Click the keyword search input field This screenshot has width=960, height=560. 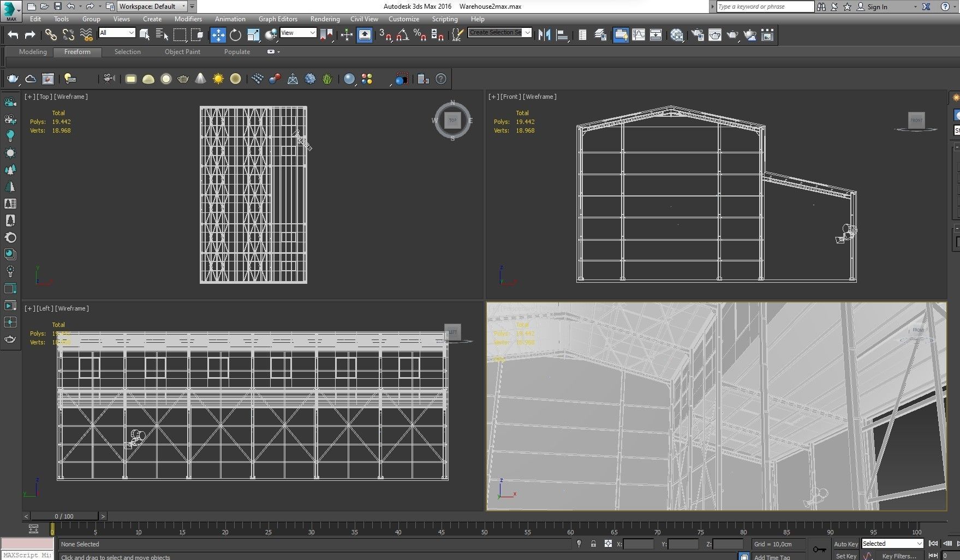click(x=764, y=7)
